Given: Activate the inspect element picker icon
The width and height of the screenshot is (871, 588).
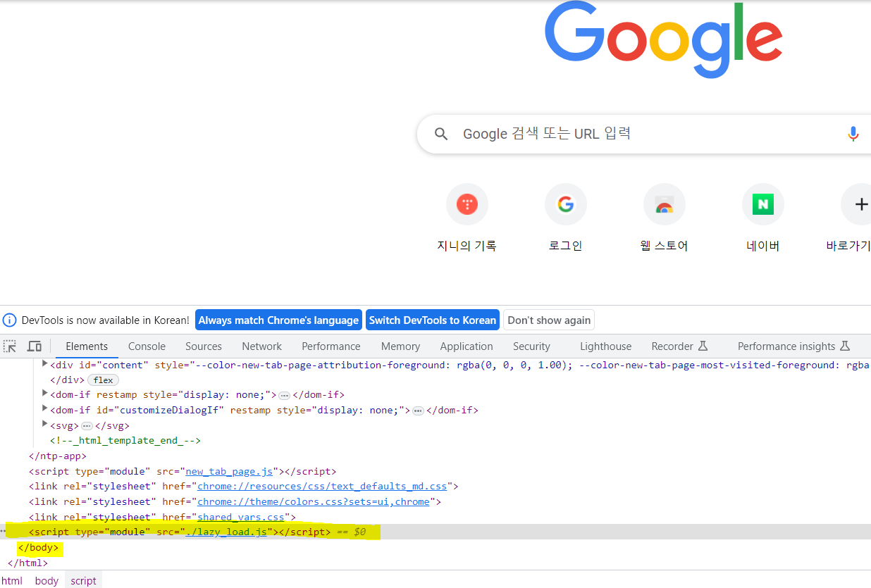Looking at the screenshot, I should pyautogui.click(x=10, y=346).
